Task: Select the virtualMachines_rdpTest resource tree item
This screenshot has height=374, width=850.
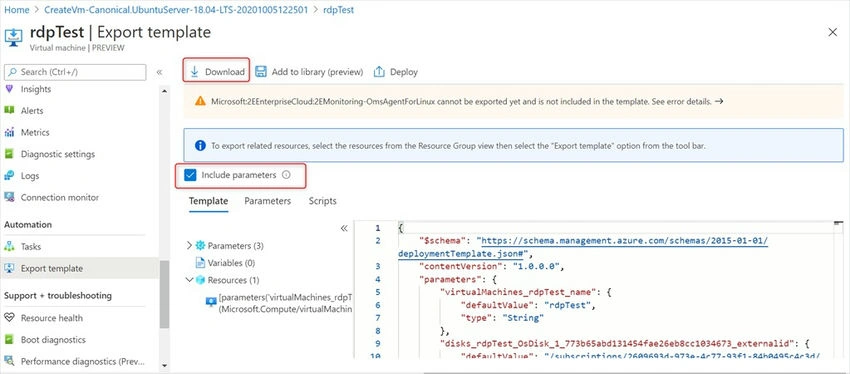Action: (x=285, y=303)
